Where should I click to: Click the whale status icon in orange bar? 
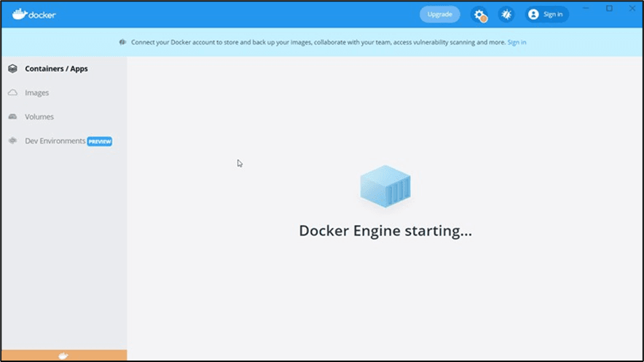tap(63, 355)
